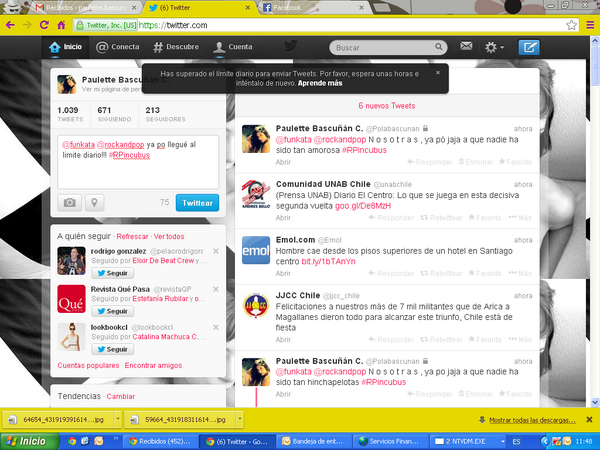
Task: Open the 59664_431918311614 jpg downloaded file
Action: point(181,419)
